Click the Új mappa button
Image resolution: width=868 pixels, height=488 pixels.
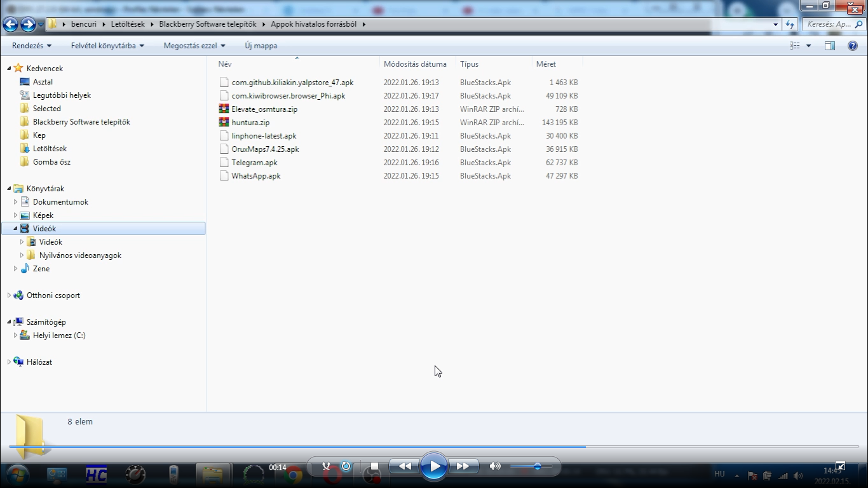[261, 46]
